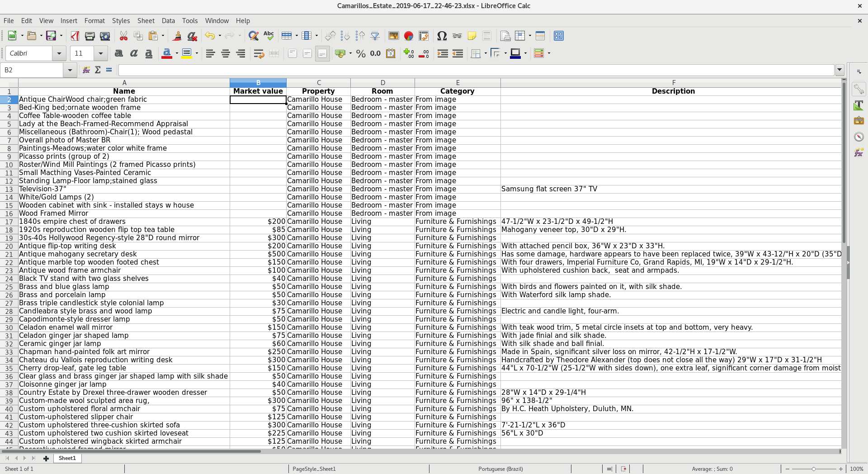Format as percent
Image resolution: width=868 pixels, height=474 pixels.
click(x=361, y=53)
